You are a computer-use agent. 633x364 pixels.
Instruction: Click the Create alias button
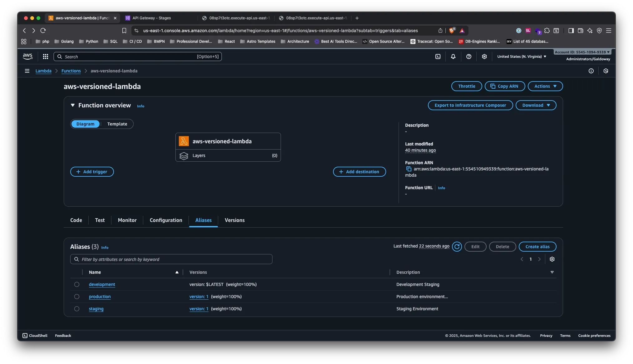click(537, 247)
